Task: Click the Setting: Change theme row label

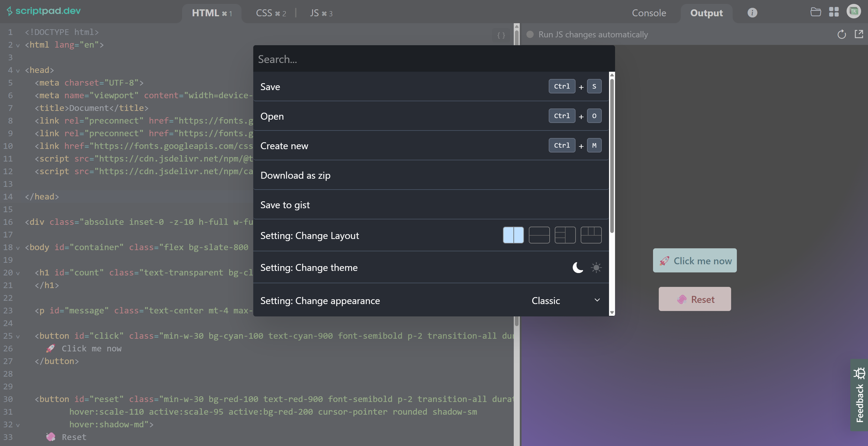Action: [x=309, y=268]
